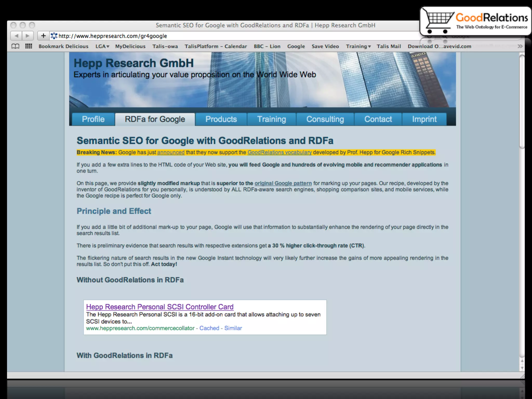Click the site favicon in address bar
The width and height of the screenshot is (532, 399).
pyautogui.click(x=54, y=36)
